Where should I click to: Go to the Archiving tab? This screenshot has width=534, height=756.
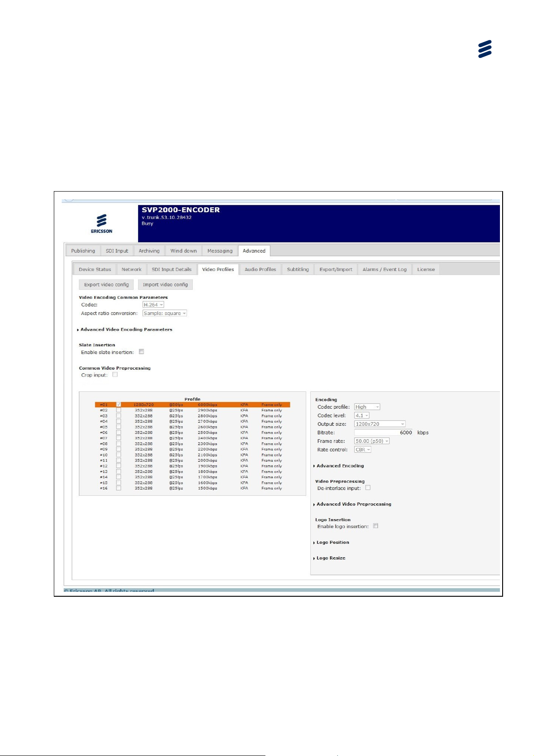point(149,251)
